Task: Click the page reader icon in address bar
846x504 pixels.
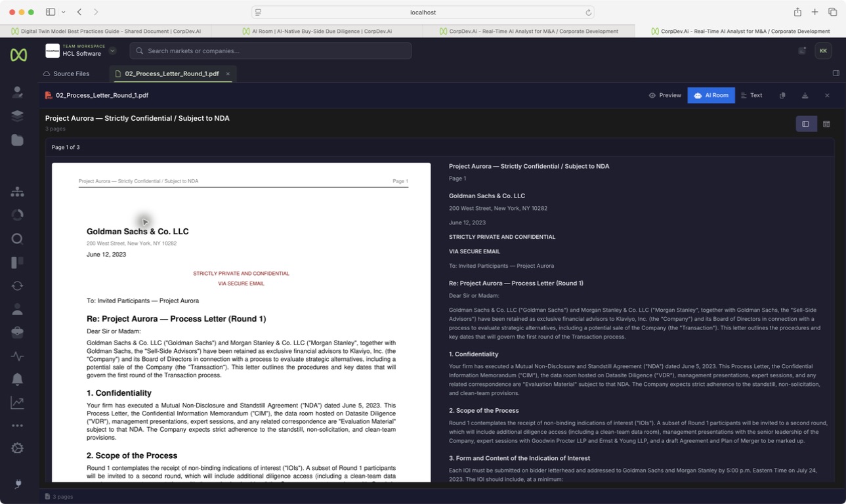Action: pos(258,12)
